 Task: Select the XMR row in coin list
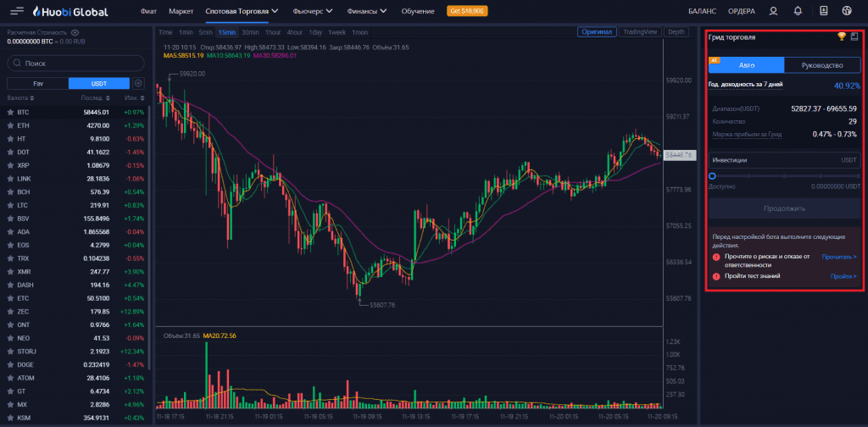tap(75, 272)
